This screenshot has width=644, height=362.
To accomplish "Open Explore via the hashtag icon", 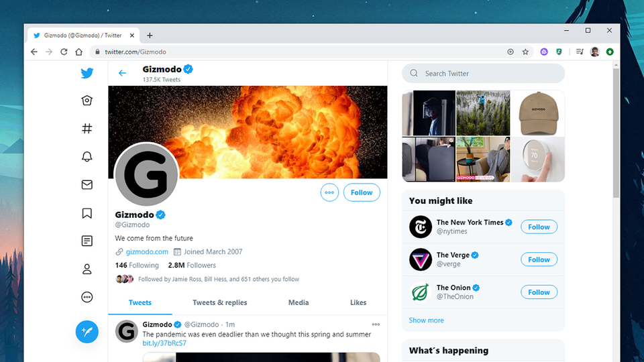I will pyautogui.click(x=87, y=129).
